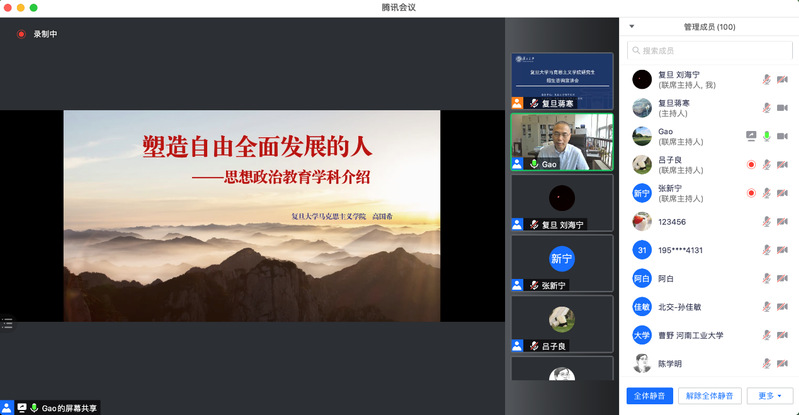Click Gao's green microphone icon in member list
Screen dimensions: 799x415
coord(767,136)
